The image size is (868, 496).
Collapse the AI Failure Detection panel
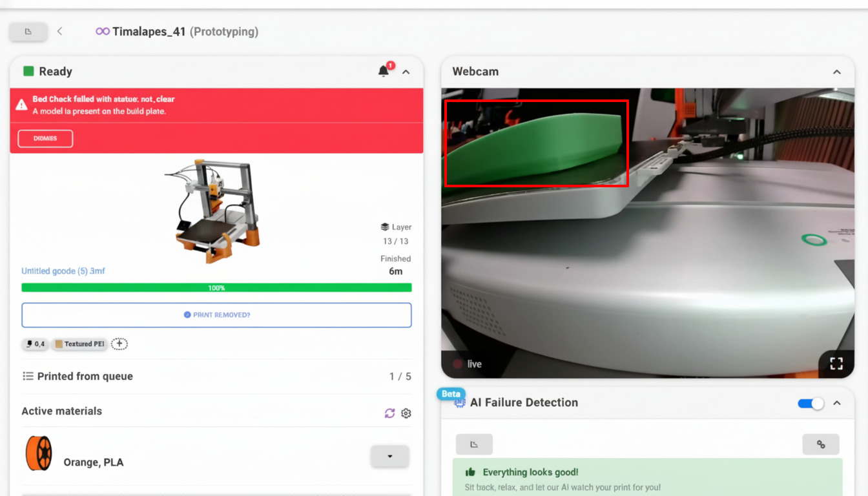click(x=837, y=403)
